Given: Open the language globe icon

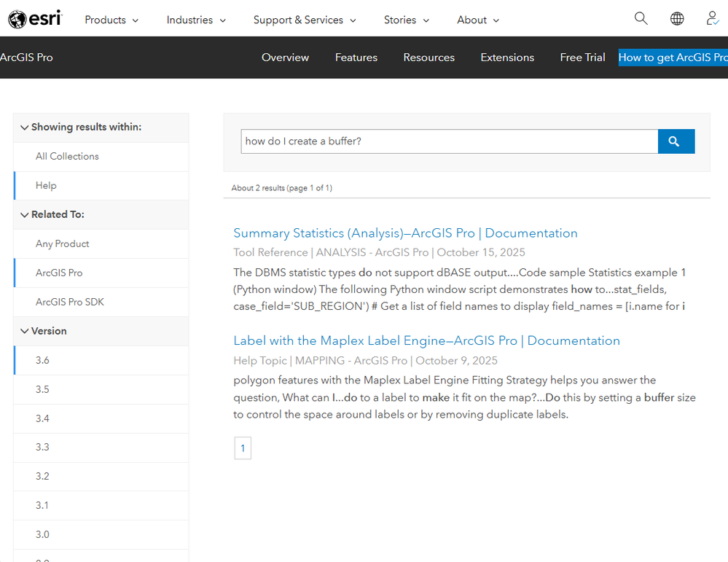Looking at the screenshot, I should point(677,18).
